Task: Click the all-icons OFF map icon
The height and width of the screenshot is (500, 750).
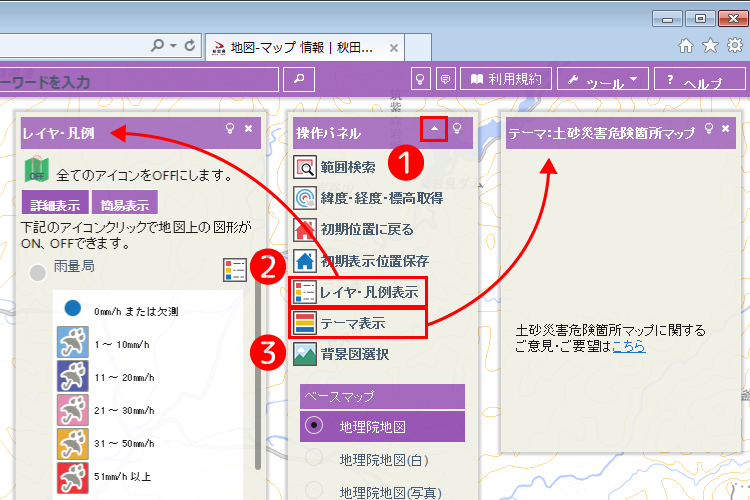Action: click(x=37, y=169)
